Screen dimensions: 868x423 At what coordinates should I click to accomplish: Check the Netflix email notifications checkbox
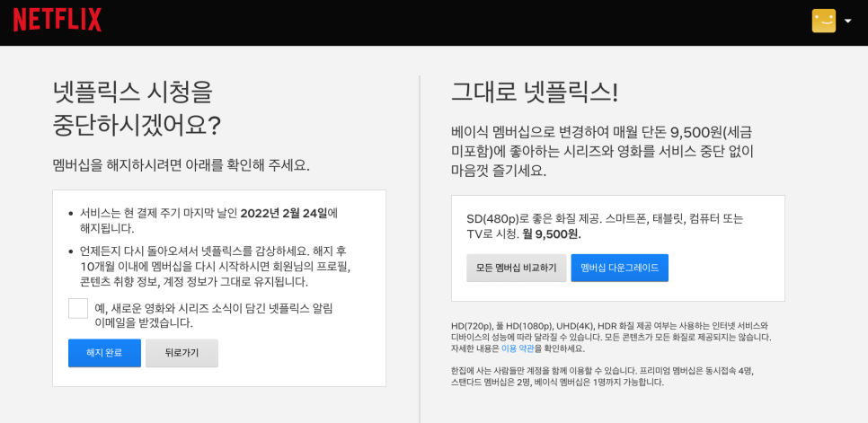78,308
